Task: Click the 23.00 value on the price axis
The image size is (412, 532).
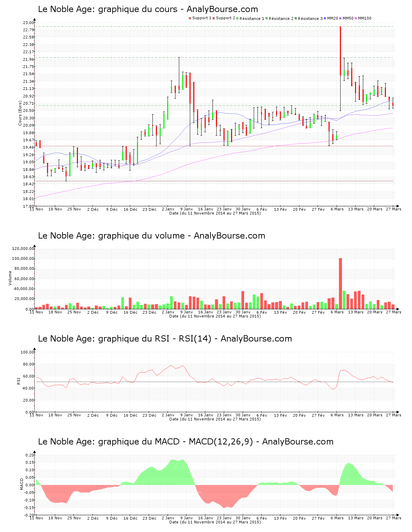Action: point(28,23)
